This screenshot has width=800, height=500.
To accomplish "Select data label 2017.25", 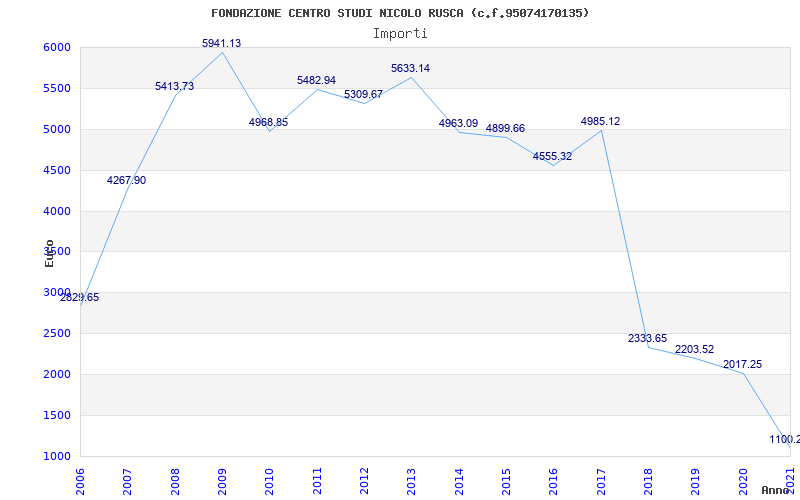I will click(x=742, y=364).
